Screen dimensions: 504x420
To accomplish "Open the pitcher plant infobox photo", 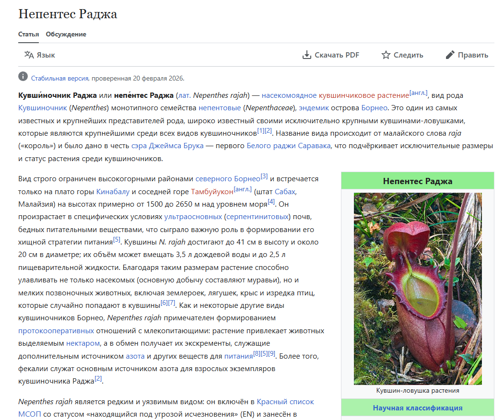I will [x=418, y=289].
